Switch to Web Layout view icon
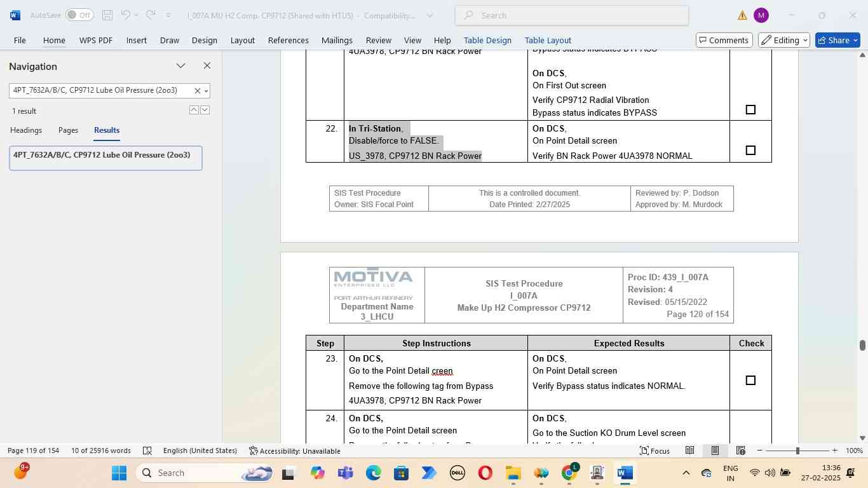Viewport: 868px width, 488px height. point(740,451)
